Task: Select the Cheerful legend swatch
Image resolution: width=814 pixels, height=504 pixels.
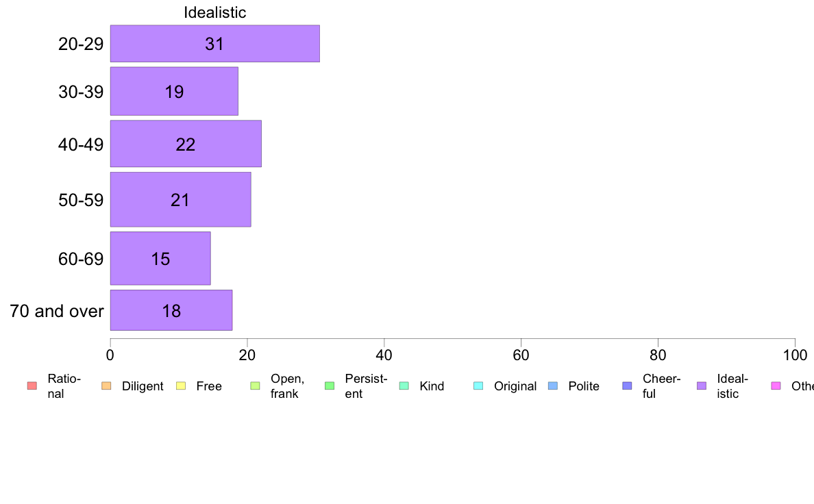Action: point(627,386)
